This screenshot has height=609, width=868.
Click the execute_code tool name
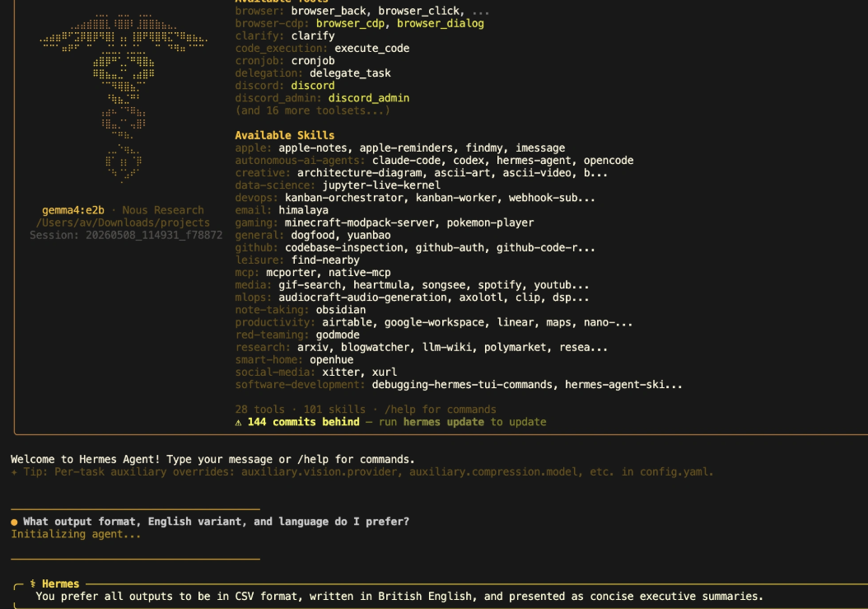pos(372,49)
